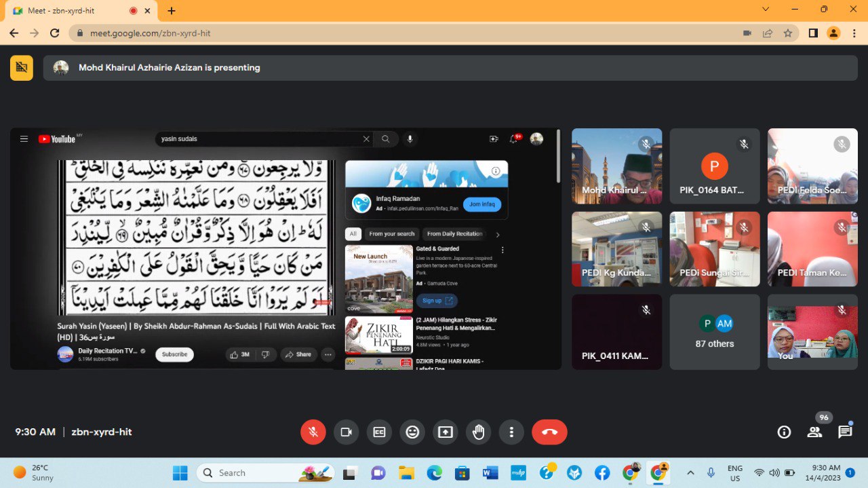This screenshot has height=488, width=868.
Task: Open chat with everyone icon
Action: [845, 432]
